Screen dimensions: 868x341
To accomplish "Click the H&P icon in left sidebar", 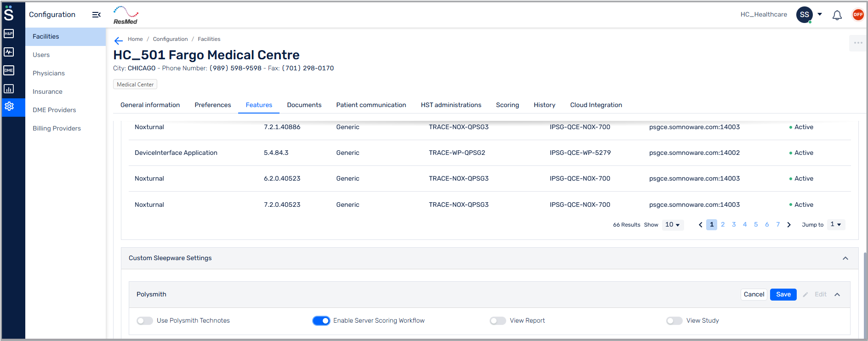I will click(x=9, y=34).
